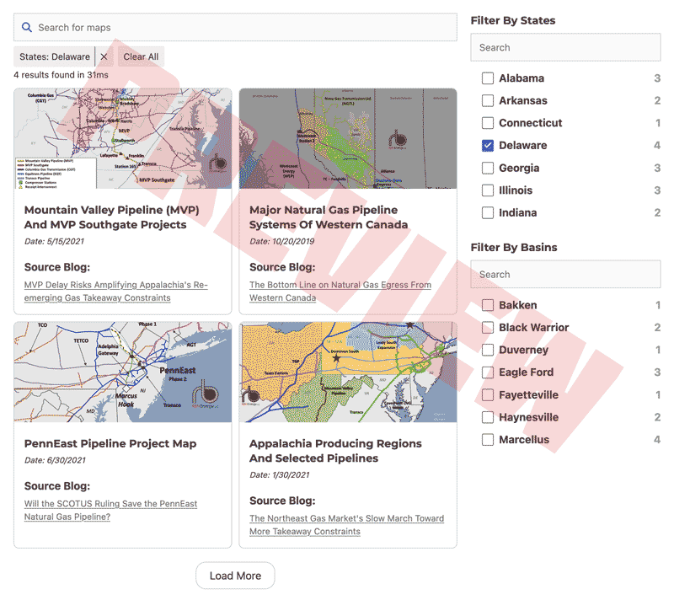
Task: Check the Haynesville basin filter
Action: coord(488,417)
